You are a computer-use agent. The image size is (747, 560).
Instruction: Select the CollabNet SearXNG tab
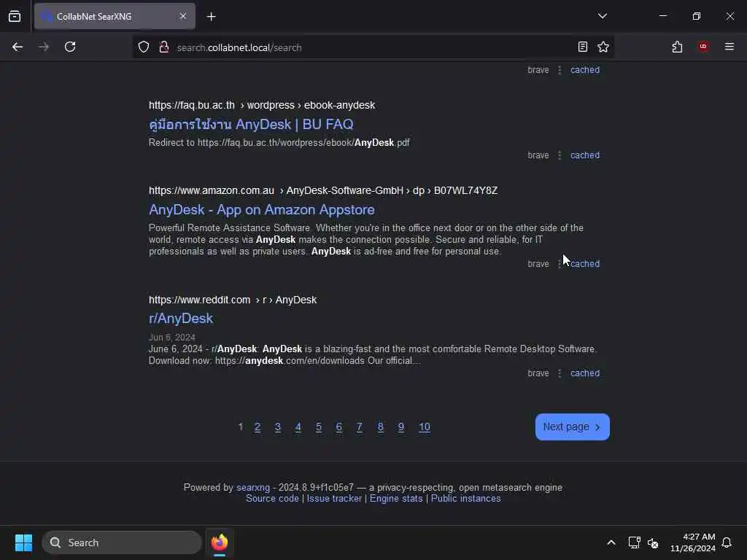(x=115, y=16)
